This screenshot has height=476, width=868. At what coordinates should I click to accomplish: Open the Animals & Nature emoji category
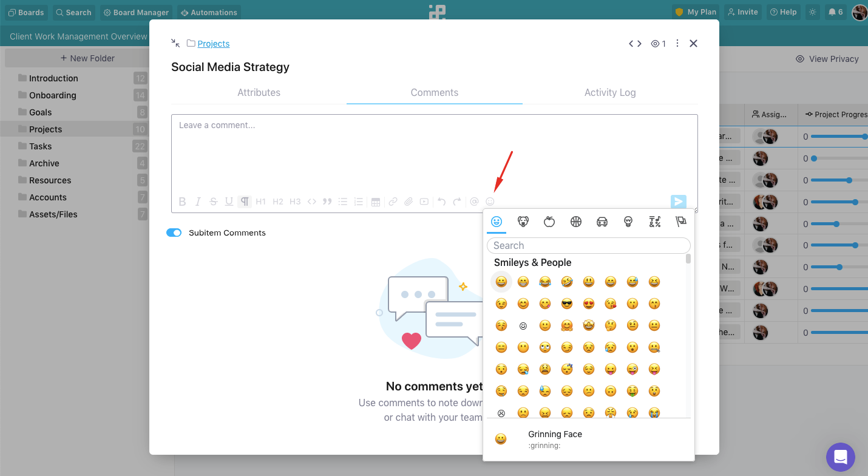tap(523, 222)
